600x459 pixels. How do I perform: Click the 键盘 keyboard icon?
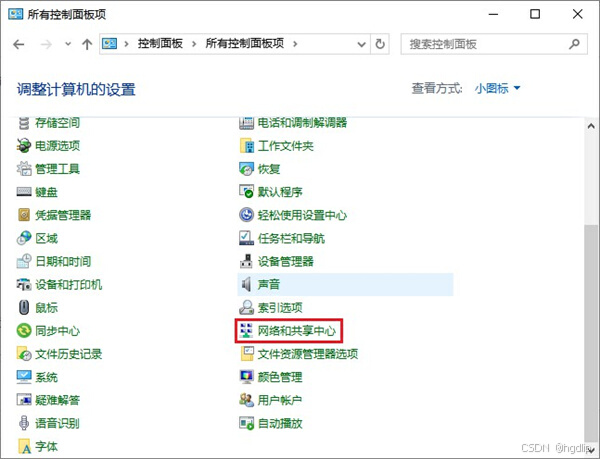point(24,192)
